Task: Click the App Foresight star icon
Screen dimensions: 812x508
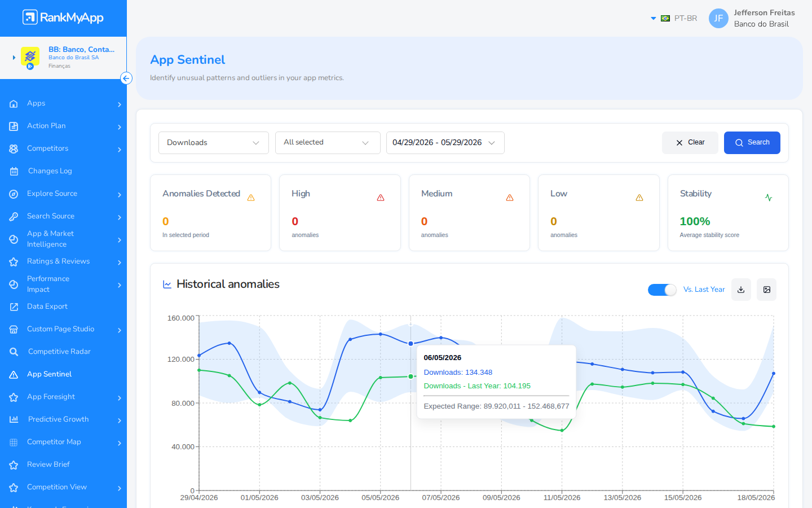Action: pos(14,397)
